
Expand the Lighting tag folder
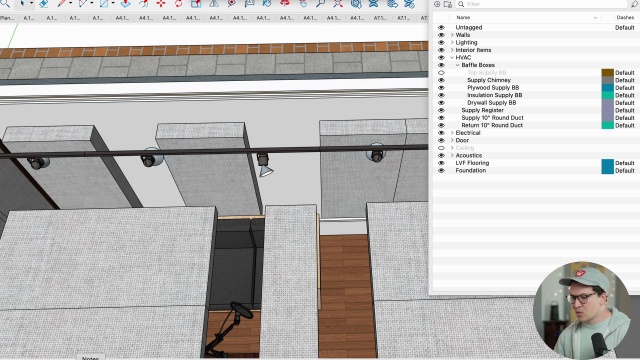[x=452, y=42]
